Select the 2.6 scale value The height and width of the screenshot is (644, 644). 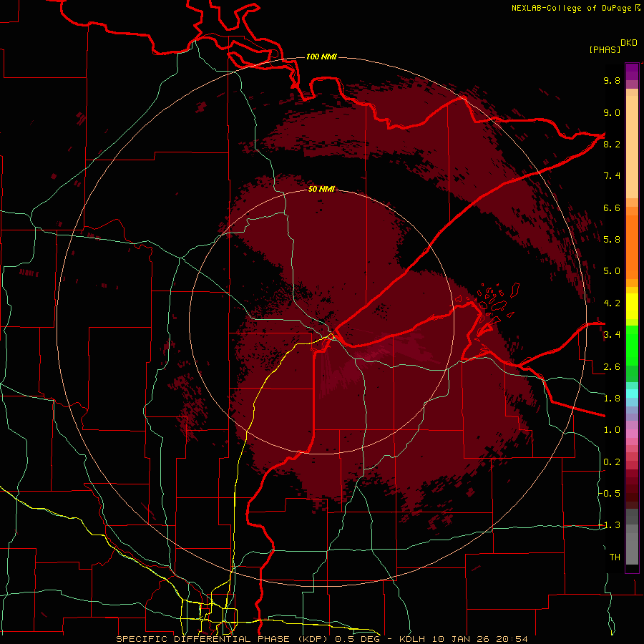[612, 367]
